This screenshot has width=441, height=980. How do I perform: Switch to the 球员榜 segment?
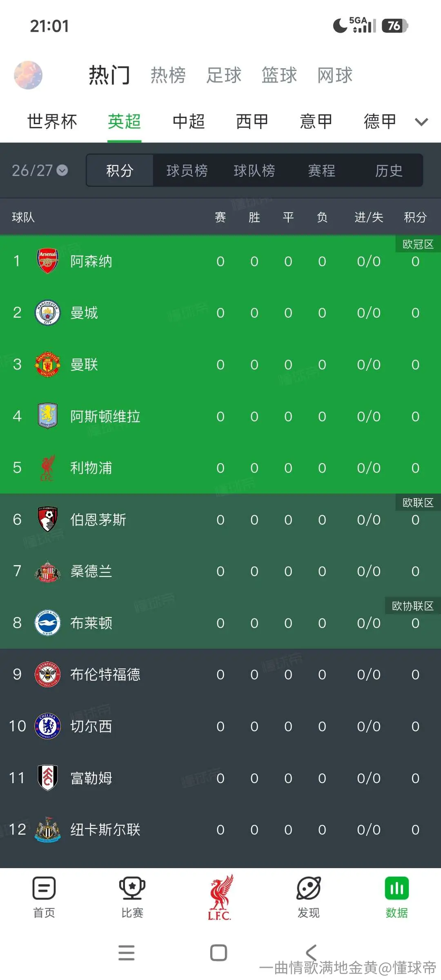pyautogui.click(x=187, y=170)
